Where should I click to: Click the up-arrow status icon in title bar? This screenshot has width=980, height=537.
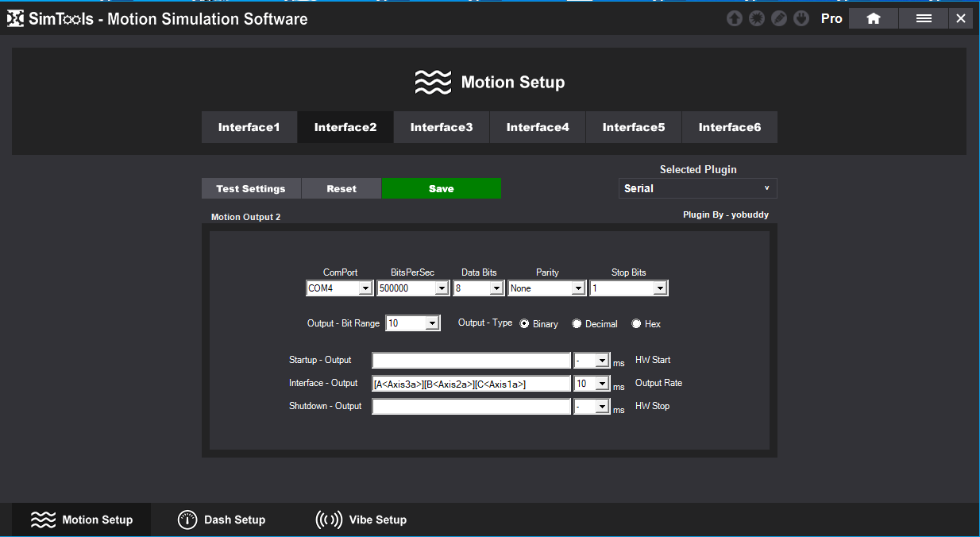(x=735, y=18)
